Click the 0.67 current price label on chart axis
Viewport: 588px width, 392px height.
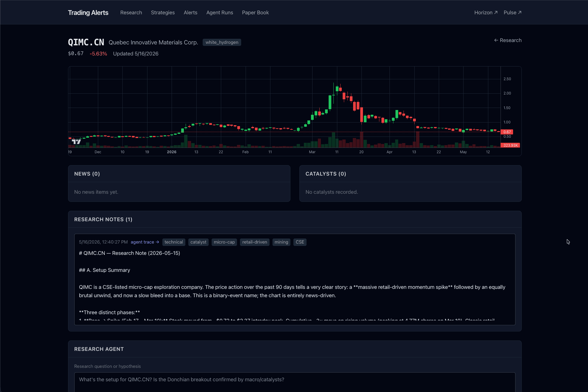507,132
